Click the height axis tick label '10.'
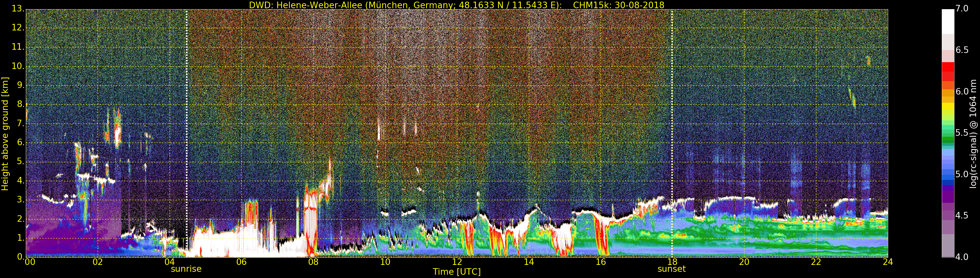This screenshot has width=980, height=278. pyautogui.click(x=18, y=66)
